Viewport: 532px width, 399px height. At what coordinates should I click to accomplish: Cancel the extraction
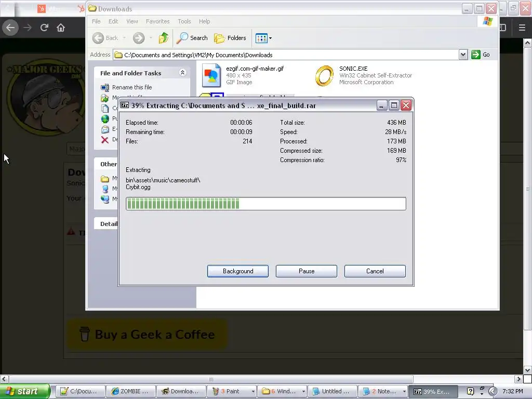(375, 271)
